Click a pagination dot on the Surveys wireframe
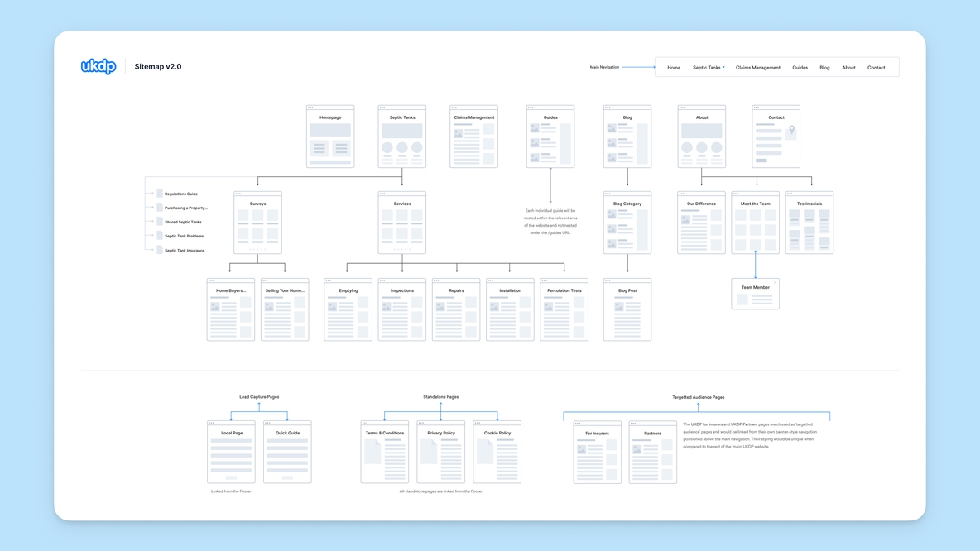The width and height of the screenshot is (980, 551). click(257, 249)
